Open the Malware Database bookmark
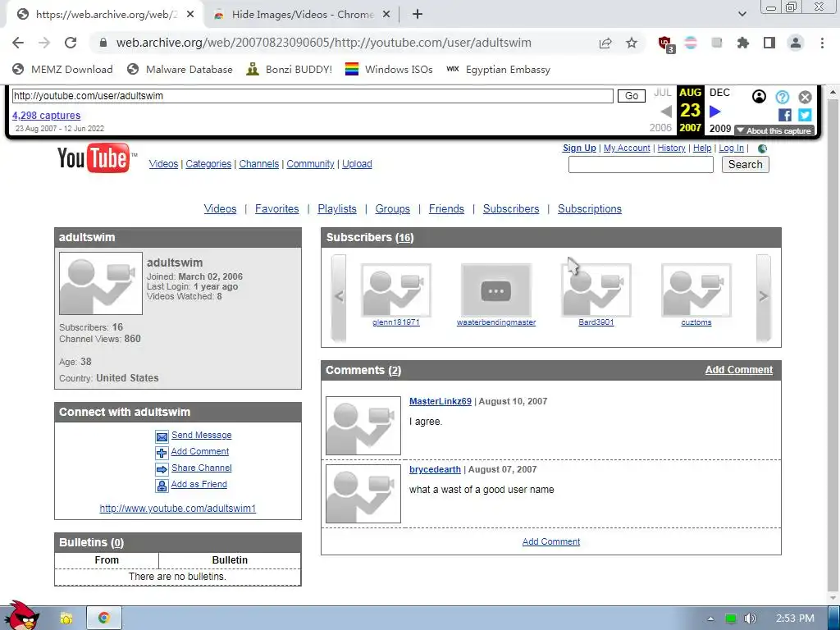Image resolution: width=840 pixels, height=630 pixels. pos(180,69)
